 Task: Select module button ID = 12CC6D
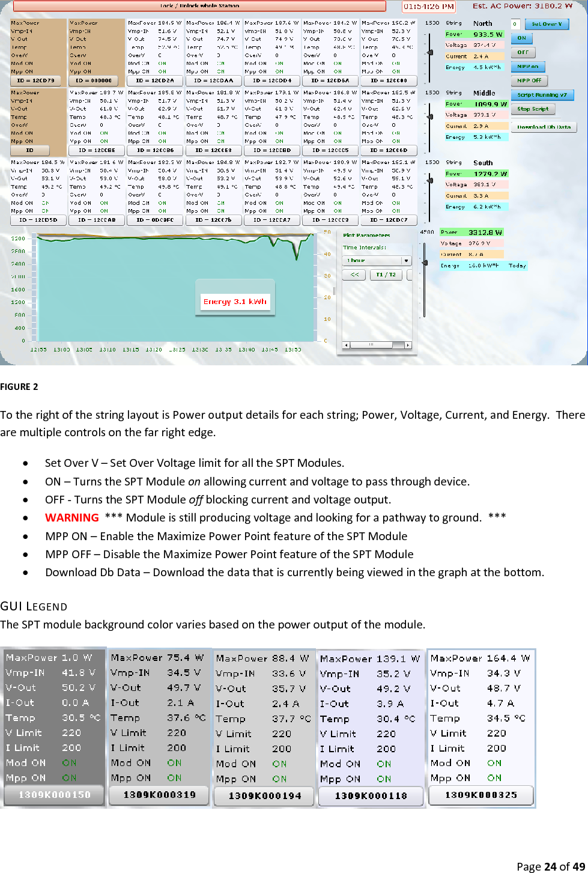389,150
